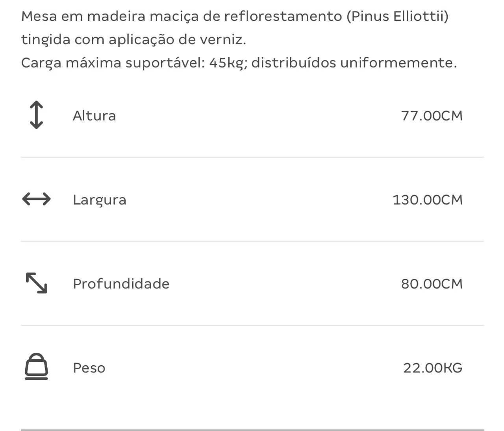Click the 22.00KG weight value

coord(433,368)
